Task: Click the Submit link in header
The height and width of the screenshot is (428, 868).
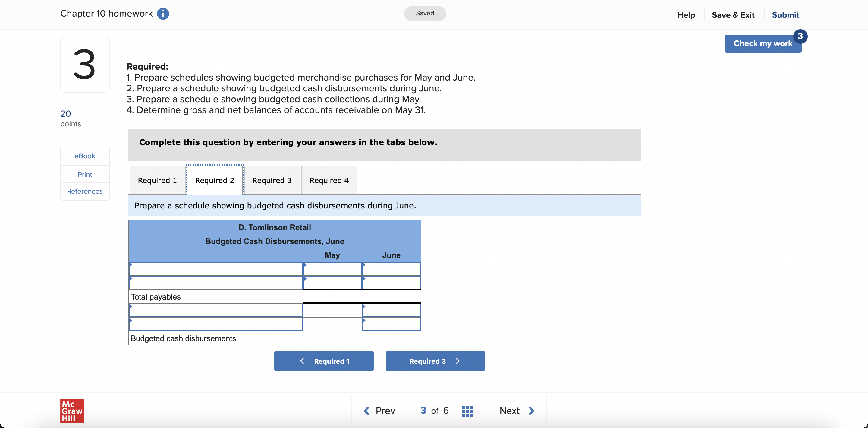Action: click(x=785, y=15)
